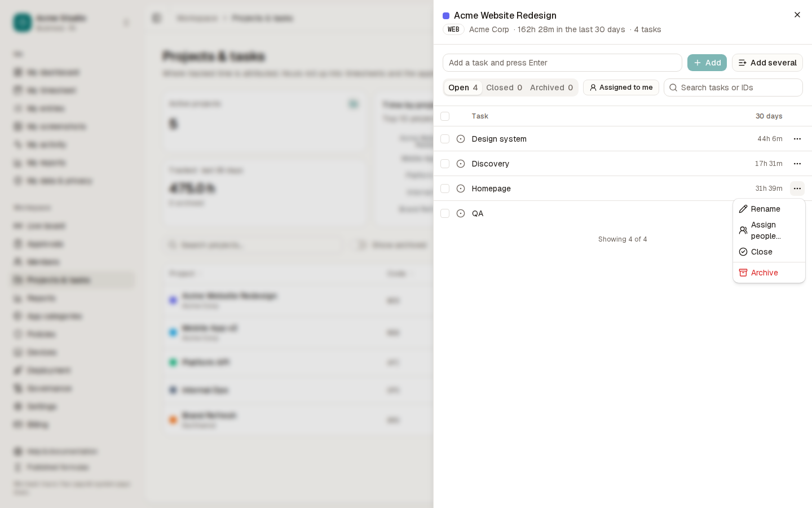The image size is (812, 508).
Task: Switch to the Archived tasks tab
Action: click(551, 87)
